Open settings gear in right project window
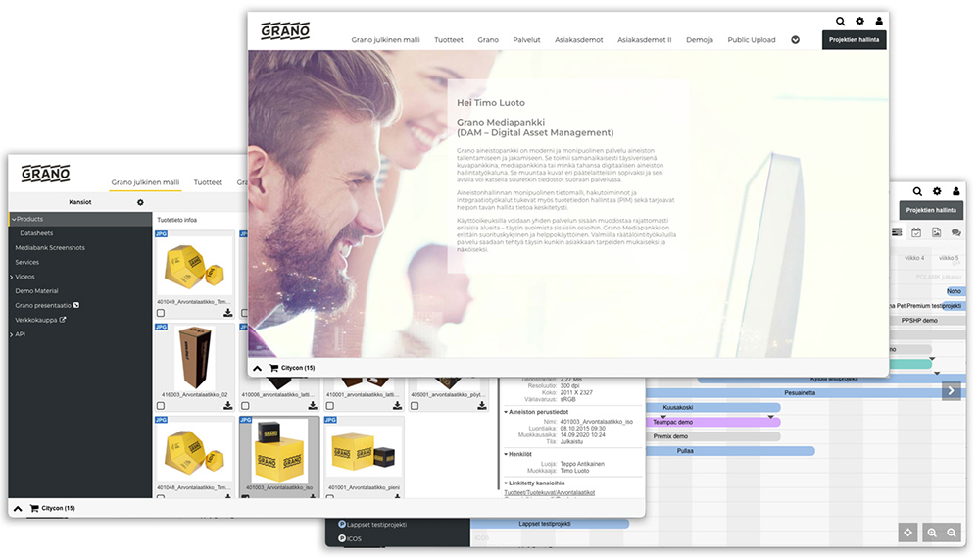The height and width of the screenshot is (559, 980). [937, 192]
